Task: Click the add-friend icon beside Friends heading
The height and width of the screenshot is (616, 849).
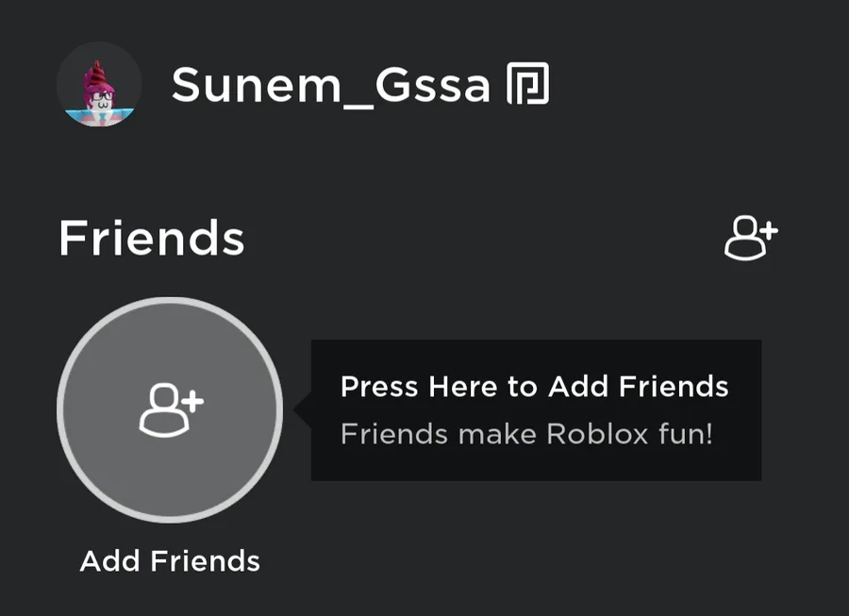Action: click(x=750, y=239)
